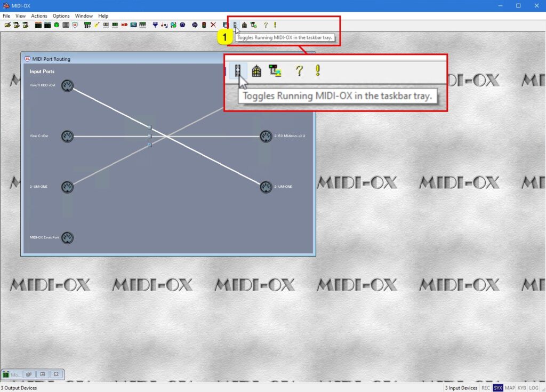Select the VirusTI KBD vOut input port jack
The image size is (546, 392).
(x=67, y=84)
